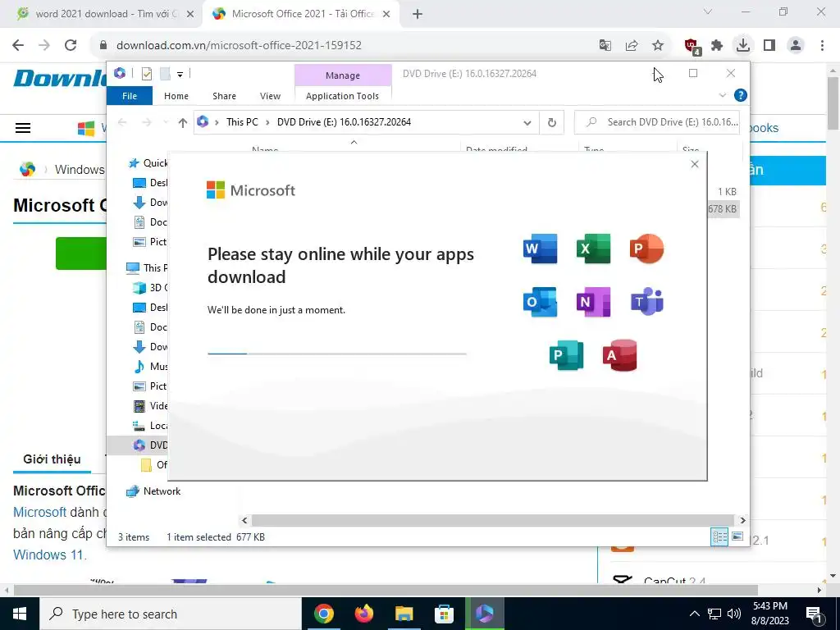Open Chrome extensions puzzle icon
Viewport: 840px width, 630px height.
[717, 45]
